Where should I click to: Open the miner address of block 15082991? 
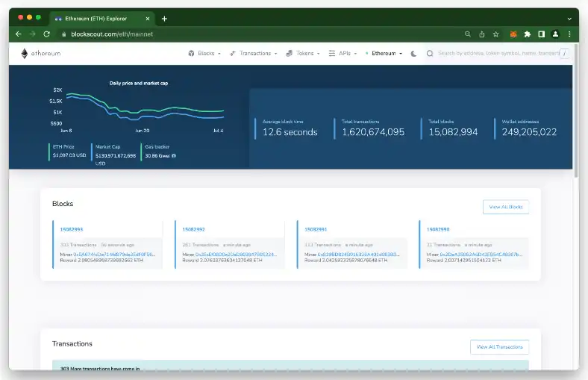pos(358,255)
